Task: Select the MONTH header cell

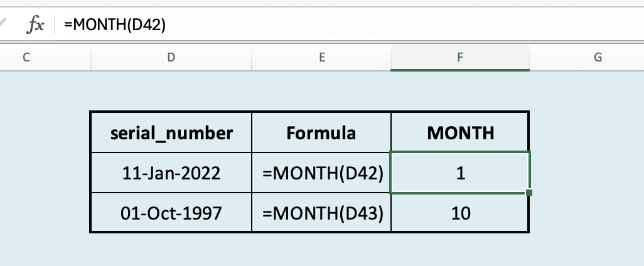Action: tap(460, 132)
